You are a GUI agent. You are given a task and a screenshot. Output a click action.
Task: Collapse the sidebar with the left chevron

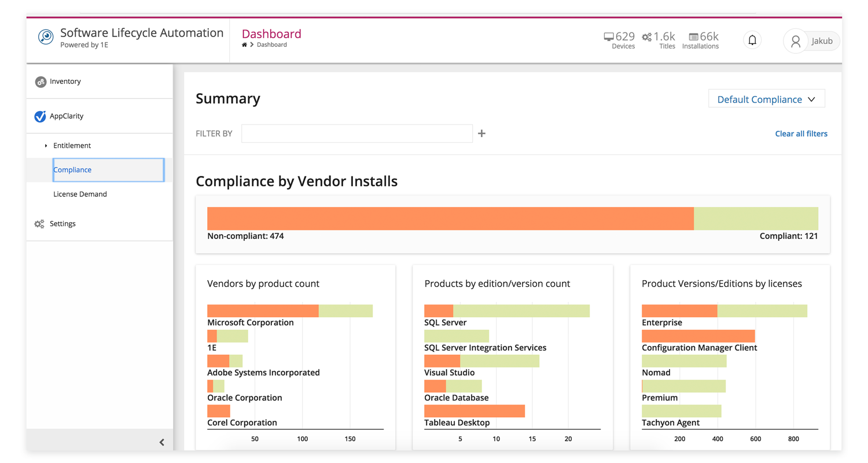coord(162,442)
